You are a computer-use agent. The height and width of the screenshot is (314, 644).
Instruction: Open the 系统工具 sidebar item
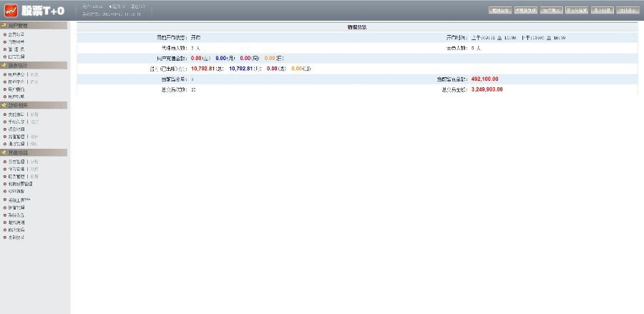pos(19,200)
